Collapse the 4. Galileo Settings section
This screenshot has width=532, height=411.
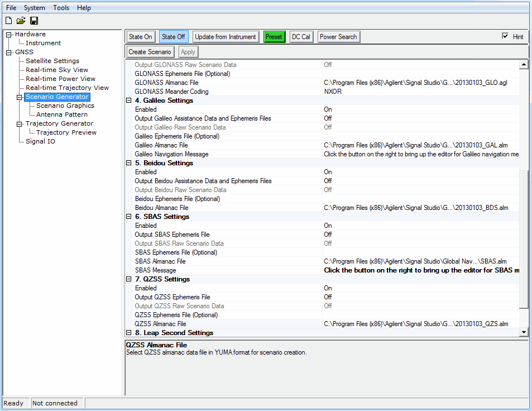(x=129, y=101)
